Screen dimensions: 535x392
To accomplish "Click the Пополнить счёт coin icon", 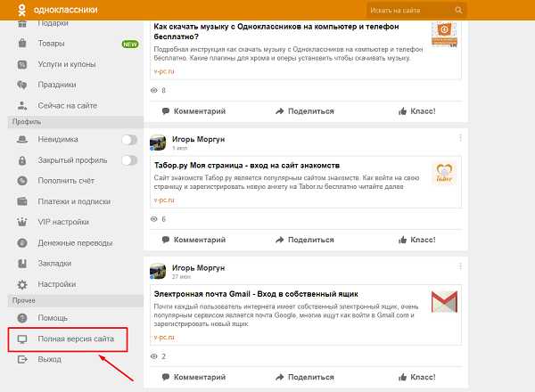I will coord(22,181).
